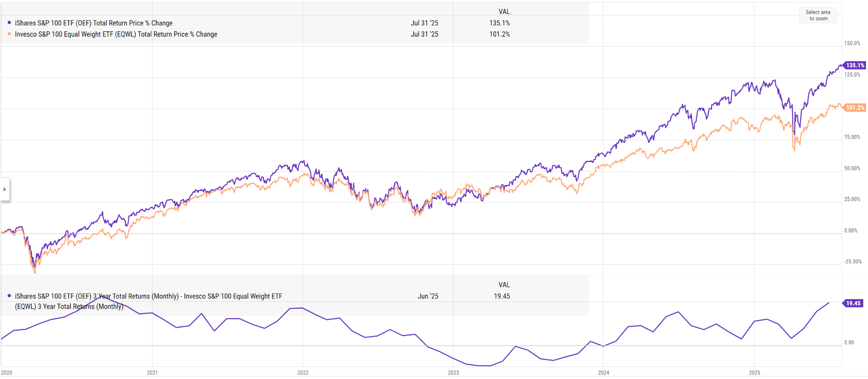
Task: Click the 0.00% y-axis label on the upper chart
Action: [851, 230]
